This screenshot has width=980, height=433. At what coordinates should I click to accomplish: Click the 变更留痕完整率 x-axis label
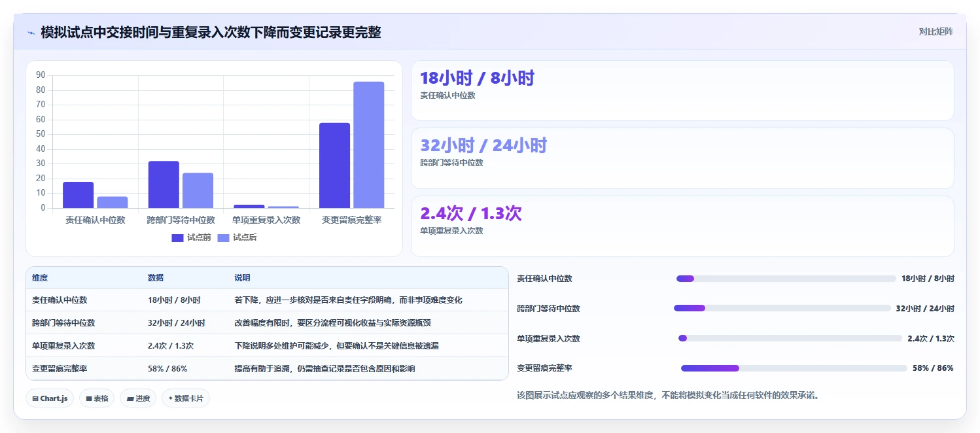[x=352, y=220]
